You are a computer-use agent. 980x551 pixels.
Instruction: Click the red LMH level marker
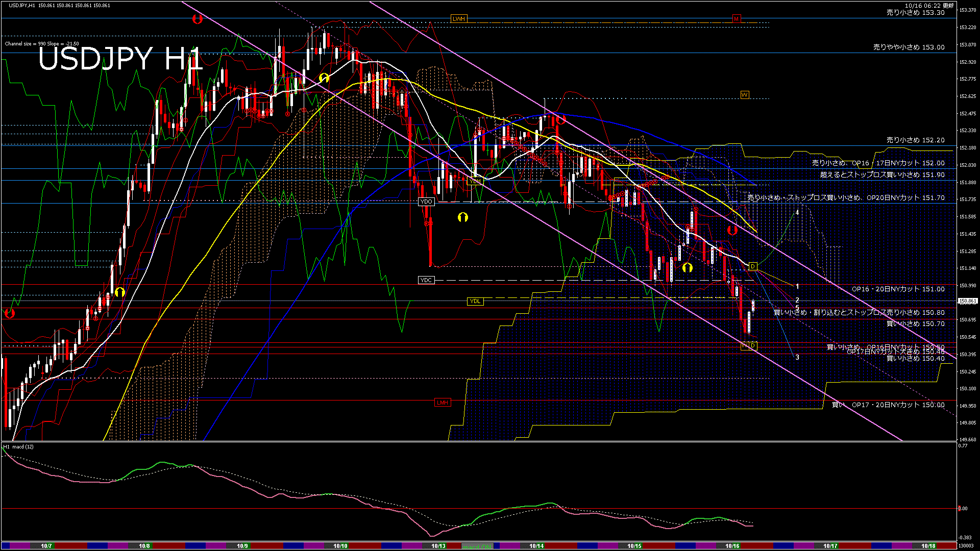[442, 403]
